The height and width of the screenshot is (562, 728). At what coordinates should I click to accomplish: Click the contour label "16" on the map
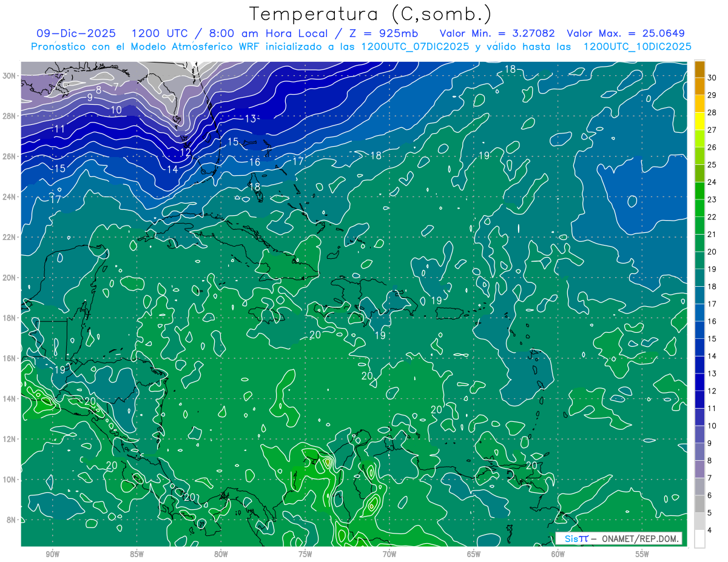[254, 162]
